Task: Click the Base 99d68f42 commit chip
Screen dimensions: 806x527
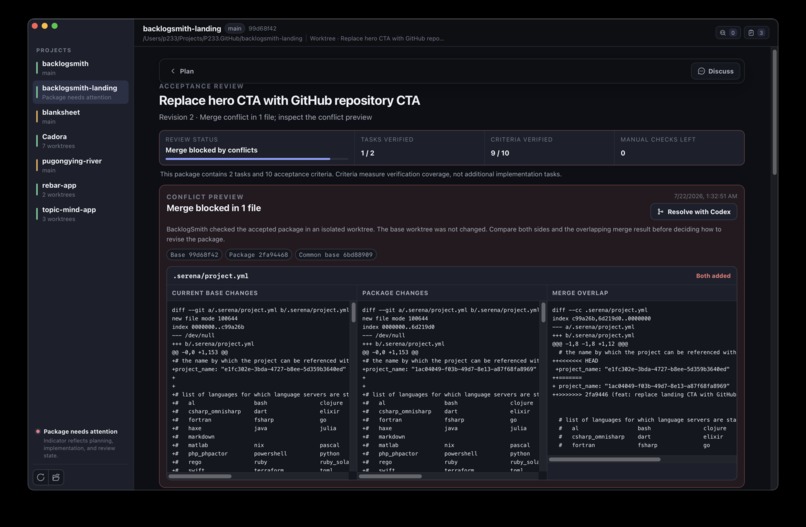Action: pos(194,255)
